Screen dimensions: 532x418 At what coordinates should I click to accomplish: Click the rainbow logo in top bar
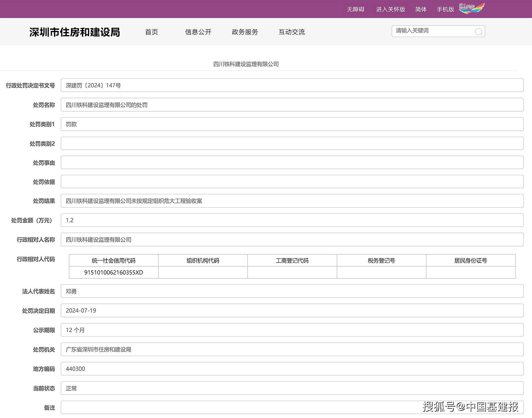tap(472, 9)
